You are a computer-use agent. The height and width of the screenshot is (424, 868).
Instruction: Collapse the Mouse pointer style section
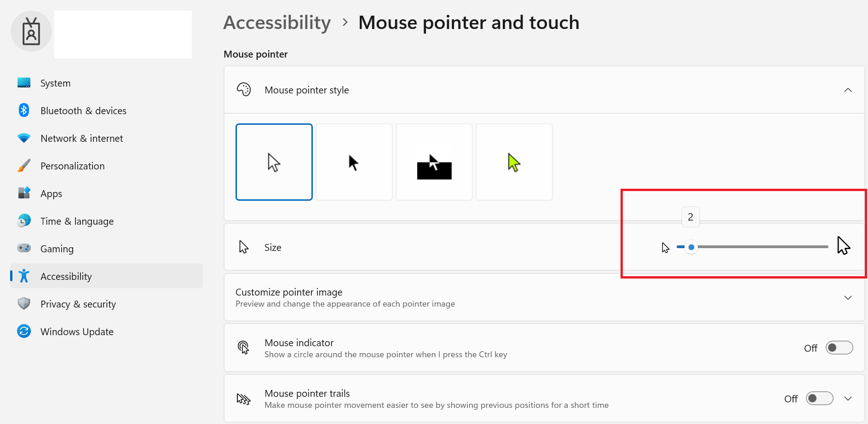pos(848,90)
